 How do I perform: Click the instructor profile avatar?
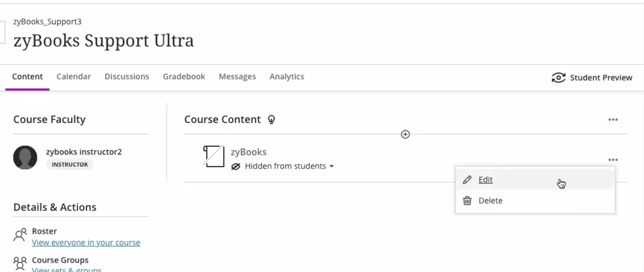point(25,158)
